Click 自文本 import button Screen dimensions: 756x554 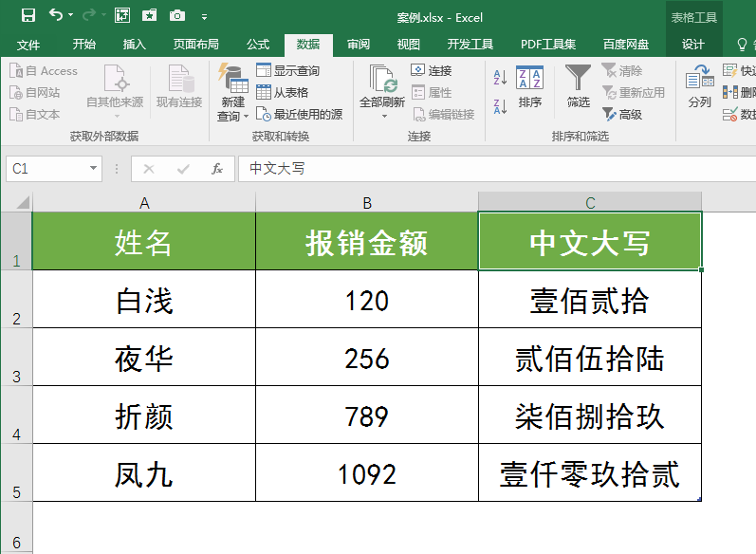35,115
